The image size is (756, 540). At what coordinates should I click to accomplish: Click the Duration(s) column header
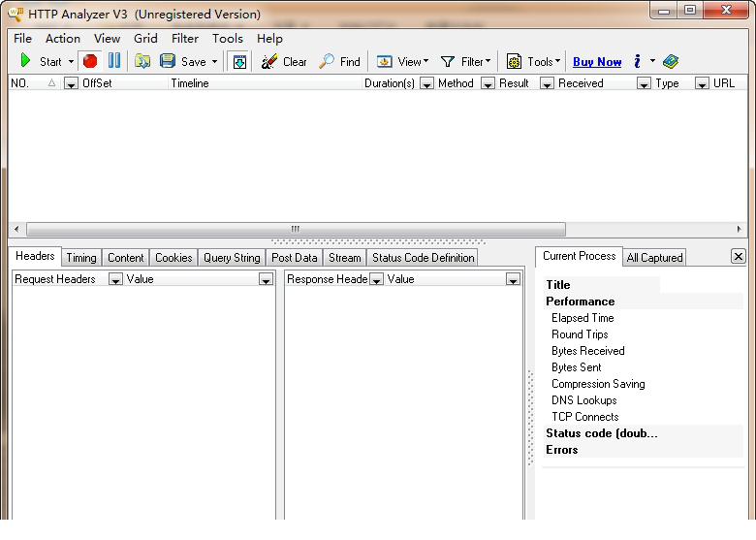click(x=390, y=83)
